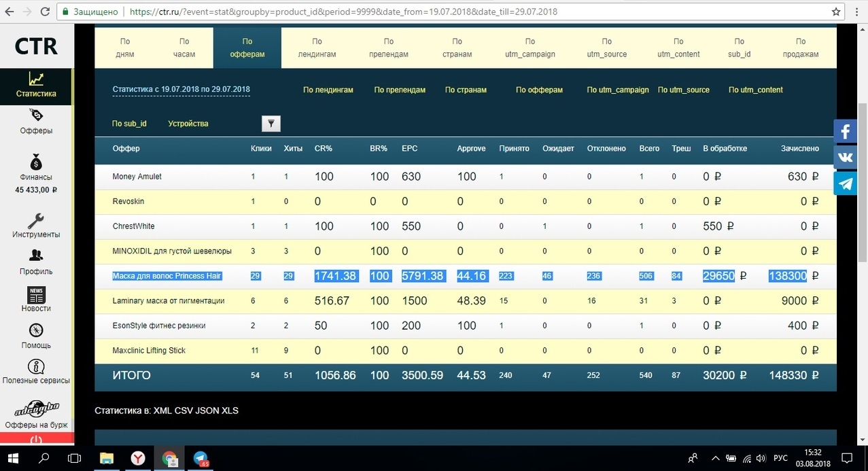The height and width of the screenshot is (471, 868).
Task: Open the Финансы money bag icon
Action: pos(36,162)
